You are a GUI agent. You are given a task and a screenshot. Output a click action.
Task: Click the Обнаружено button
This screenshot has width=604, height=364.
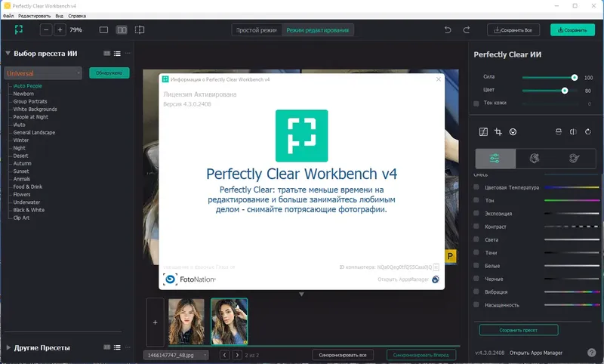109,72
